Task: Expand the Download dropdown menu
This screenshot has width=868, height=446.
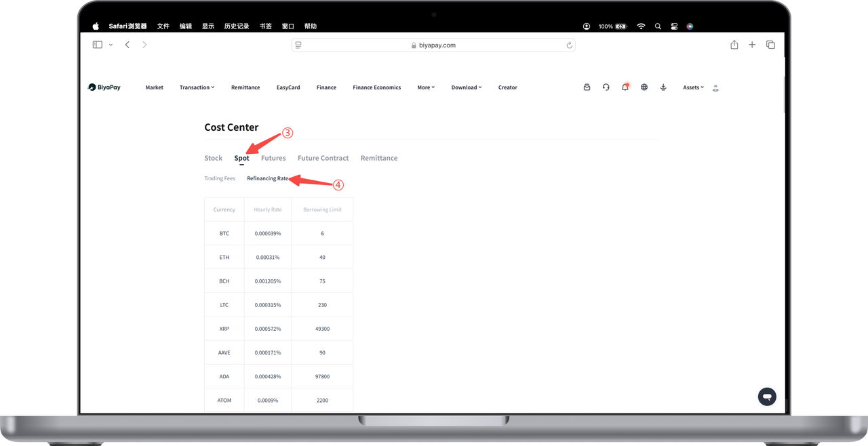Action: click(x=467, y=87)
